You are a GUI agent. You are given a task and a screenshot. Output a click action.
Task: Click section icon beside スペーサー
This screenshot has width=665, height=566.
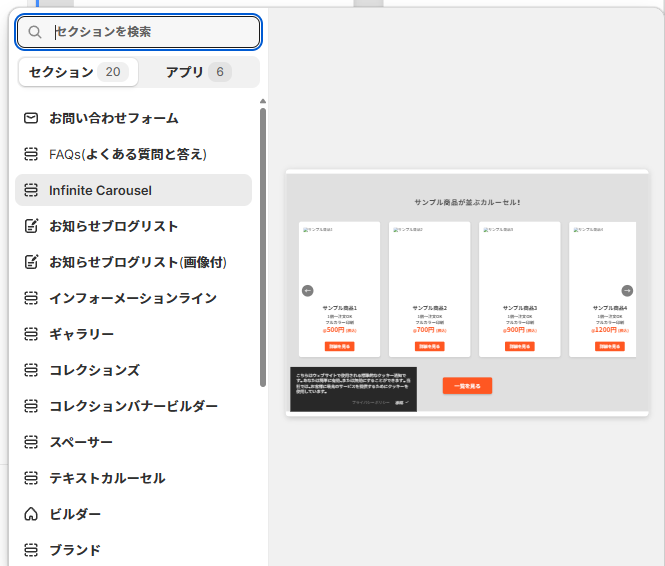[31, 442]
